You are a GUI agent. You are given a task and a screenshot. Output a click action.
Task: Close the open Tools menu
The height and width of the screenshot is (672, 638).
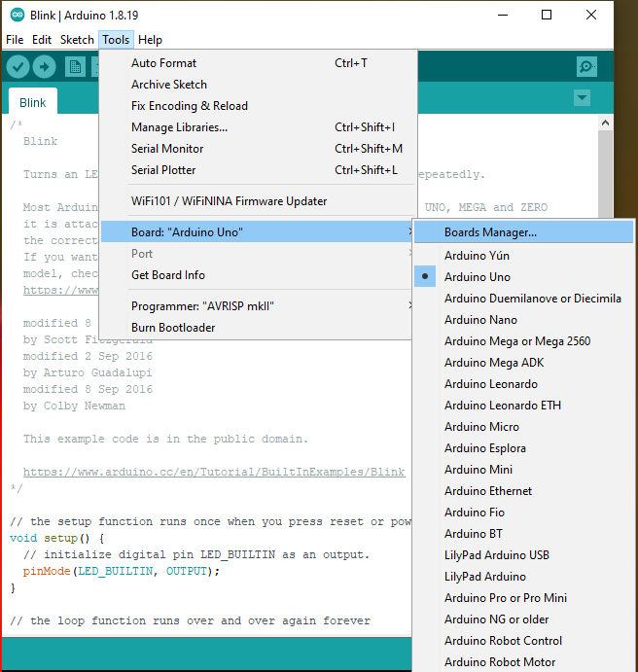click(x=116, y=40)
